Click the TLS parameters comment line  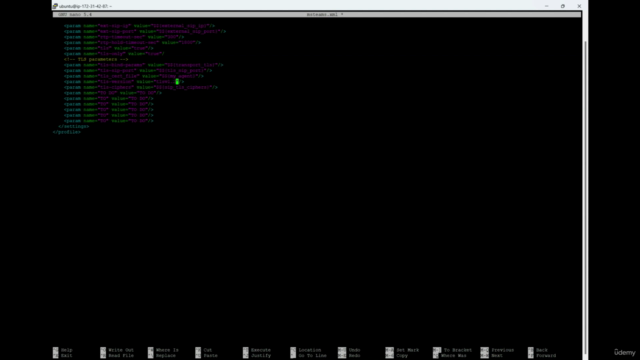[x=96, y=59]
